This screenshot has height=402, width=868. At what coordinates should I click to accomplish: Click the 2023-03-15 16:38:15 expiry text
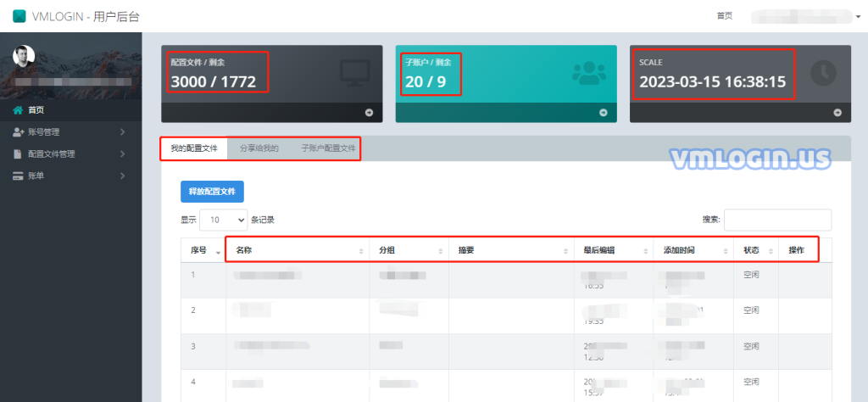(712, 82)
